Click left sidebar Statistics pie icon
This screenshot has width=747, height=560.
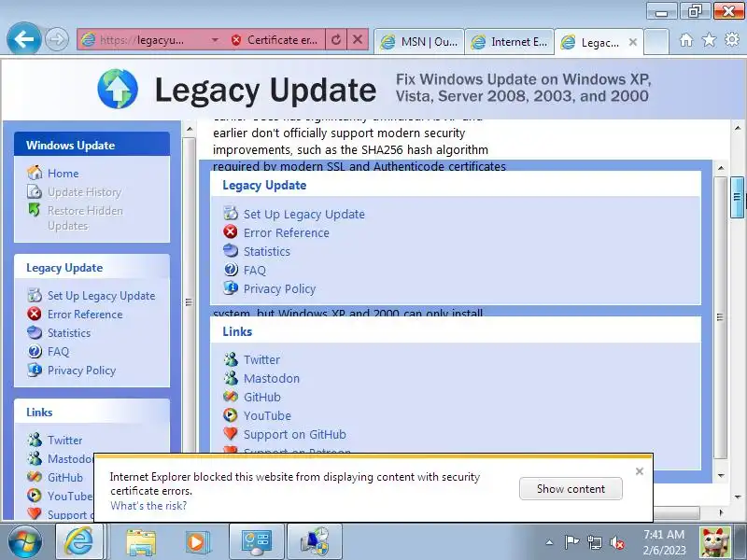click(x=35, y=332)
